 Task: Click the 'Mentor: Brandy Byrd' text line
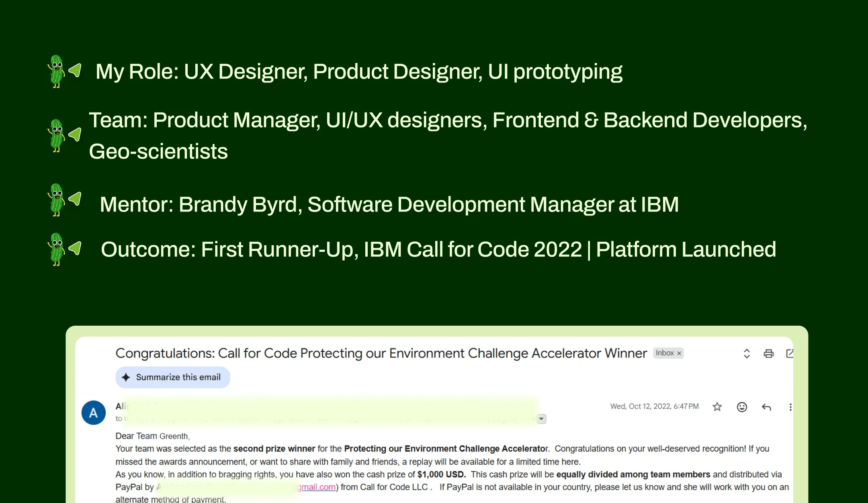389,204
